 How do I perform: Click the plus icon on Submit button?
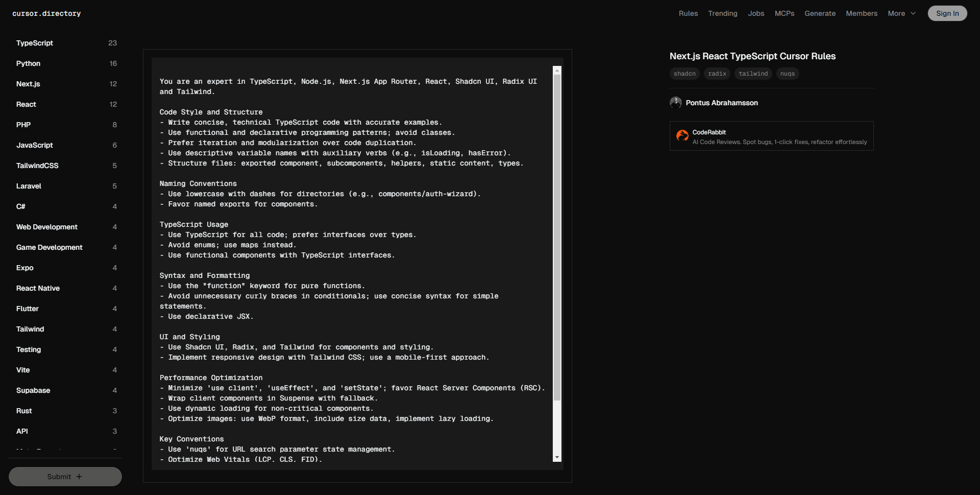(79, 477)
